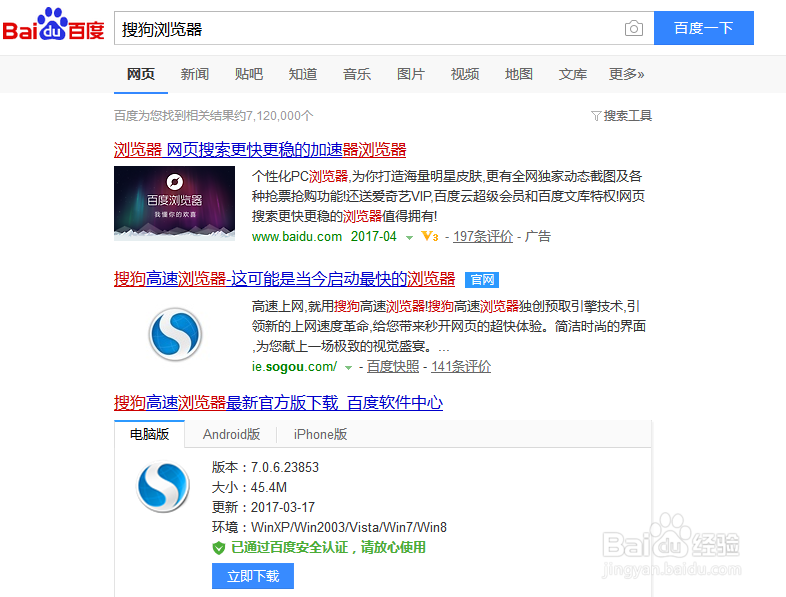
Task: Click the ie.sogou.com URL
Action: click(x=294, y=366)
